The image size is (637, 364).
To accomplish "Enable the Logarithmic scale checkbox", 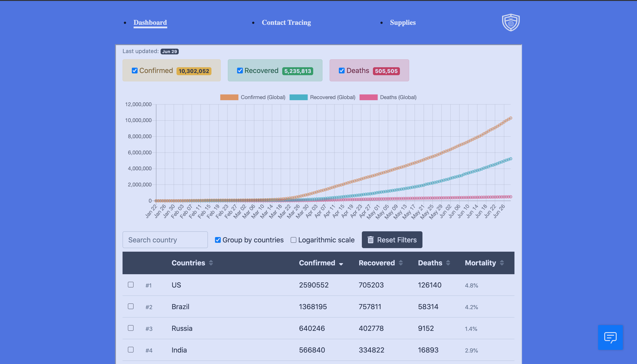I will coord(294,240).
